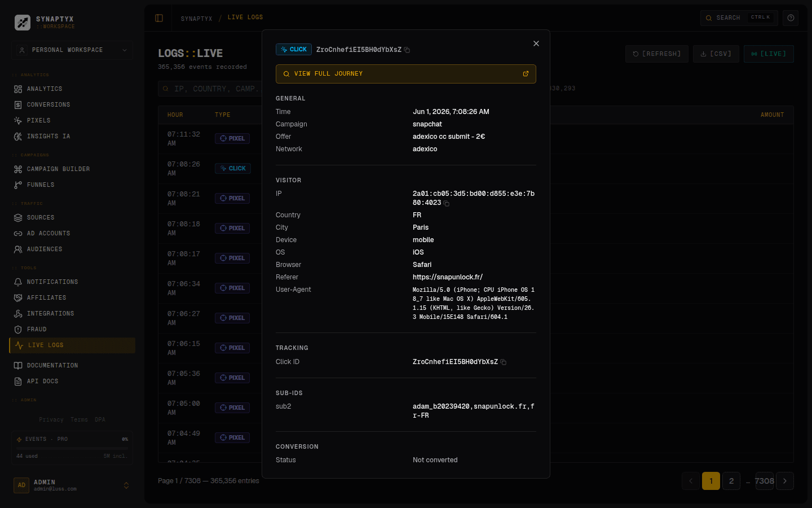Copy the click ID in dialog header
The height and width of the screenshot is (508, 812).
coord(407,50)
